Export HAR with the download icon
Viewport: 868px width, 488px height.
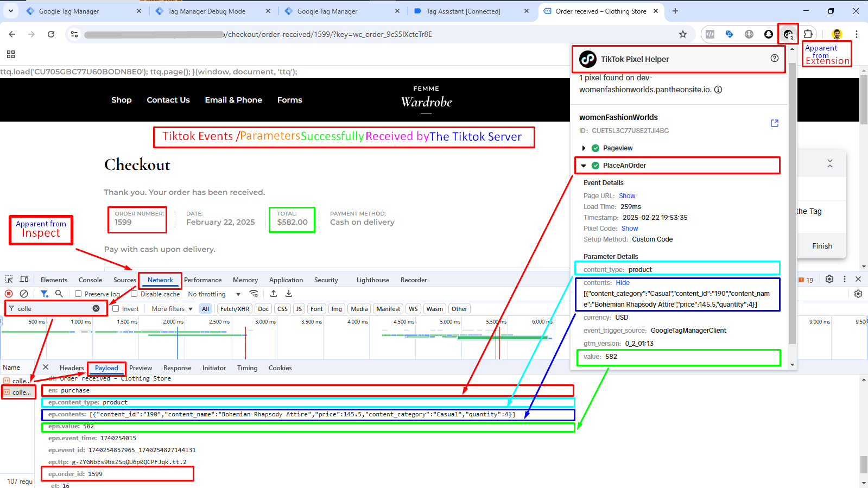click(x=289, y=294)
